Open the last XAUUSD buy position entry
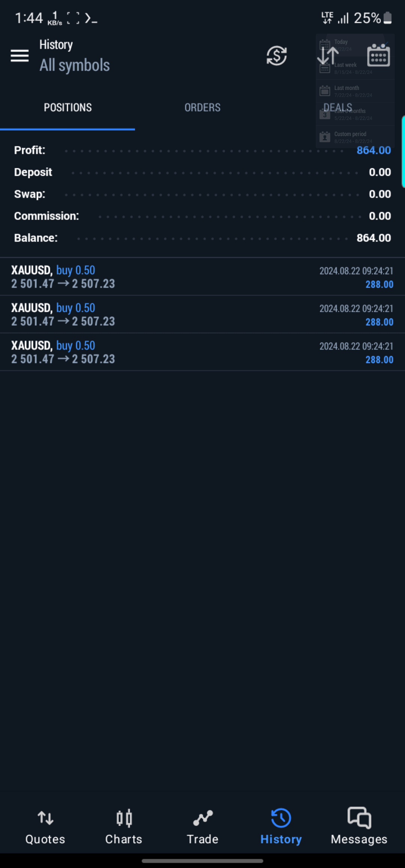This screenshot has height=868, width=405. pyautogui.click(x=202, y=352)
